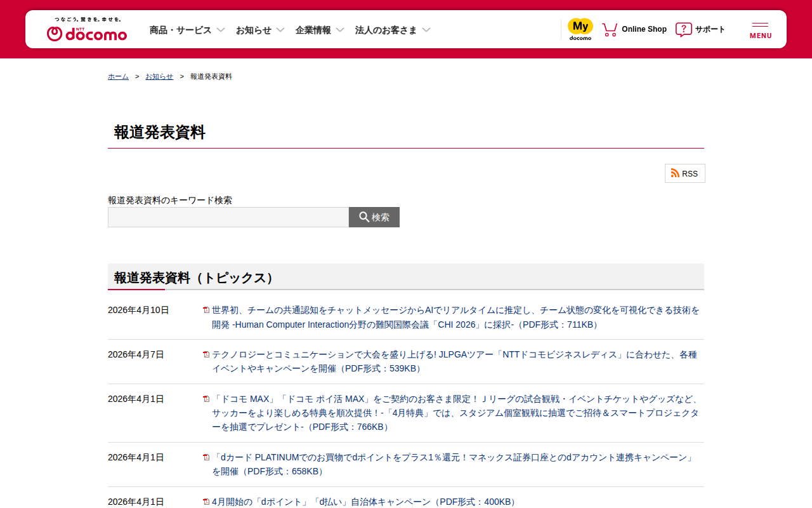Click the 報道発表資料 breadcrumb text
This screenshot has width=812, height=508.
point(211,77)
